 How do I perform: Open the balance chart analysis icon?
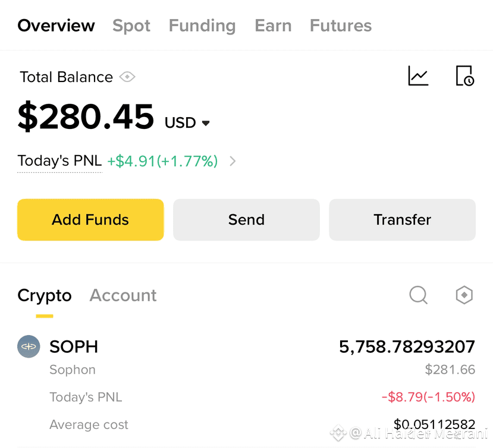418,75
